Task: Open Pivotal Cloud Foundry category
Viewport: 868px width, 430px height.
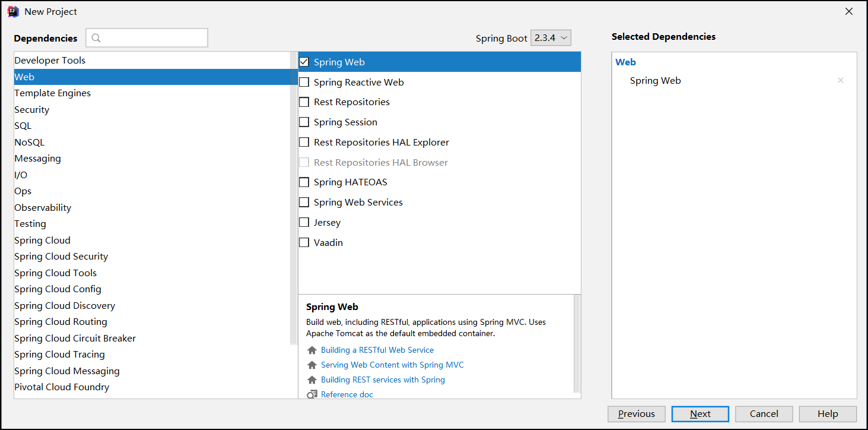Action: (x=152, y=387)
